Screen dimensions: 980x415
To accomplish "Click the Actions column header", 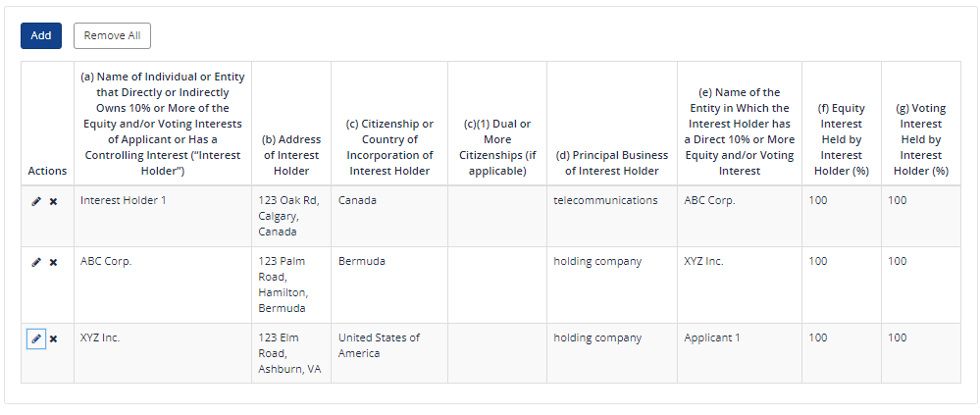I will [47, 171].
